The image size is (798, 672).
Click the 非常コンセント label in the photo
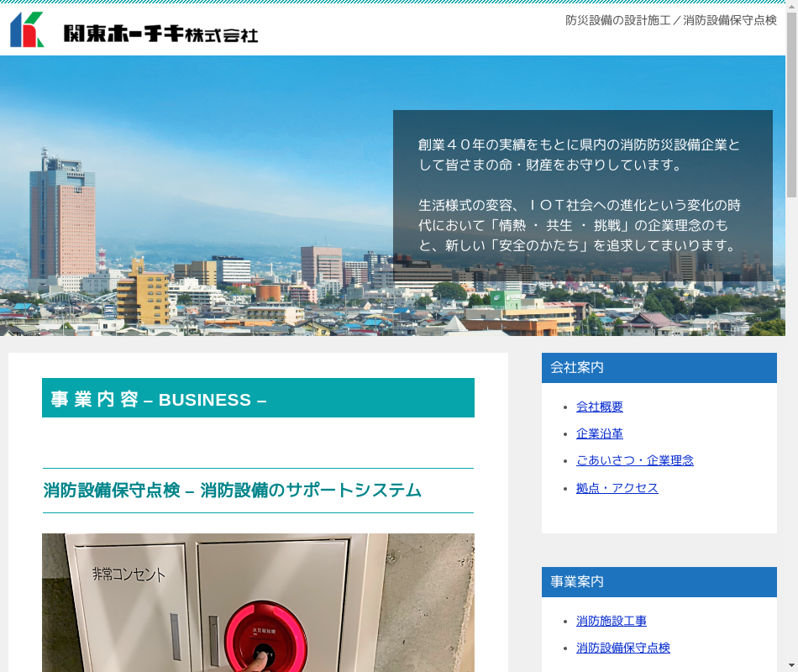[129, 575]
